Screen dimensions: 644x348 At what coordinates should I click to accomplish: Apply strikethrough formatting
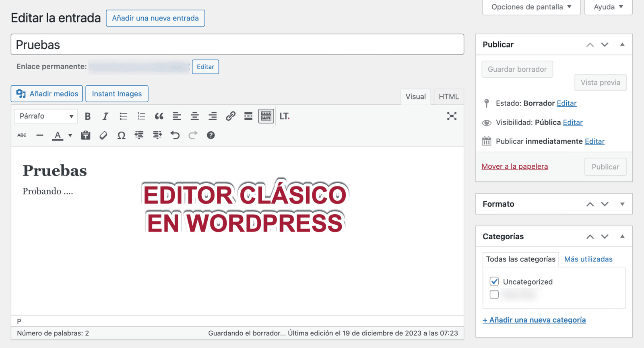coord(22,135)
